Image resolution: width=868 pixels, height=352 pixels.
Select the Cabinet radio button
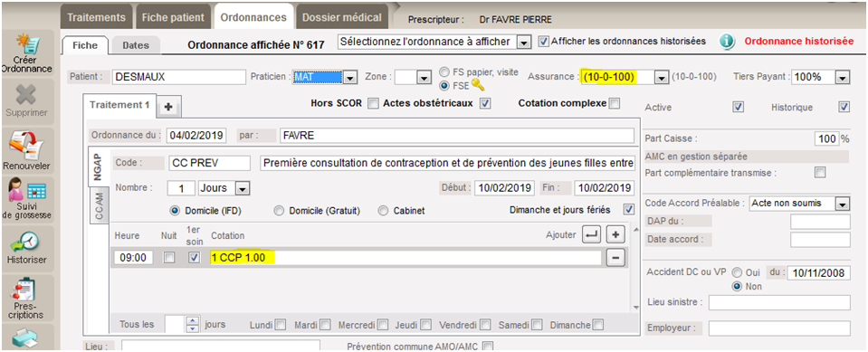click(383, 211)
